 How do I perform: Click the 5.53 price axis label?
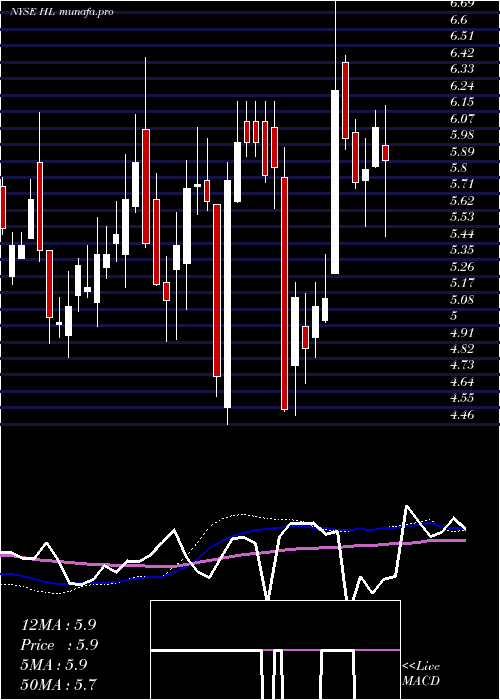click(x=462, y=217)
